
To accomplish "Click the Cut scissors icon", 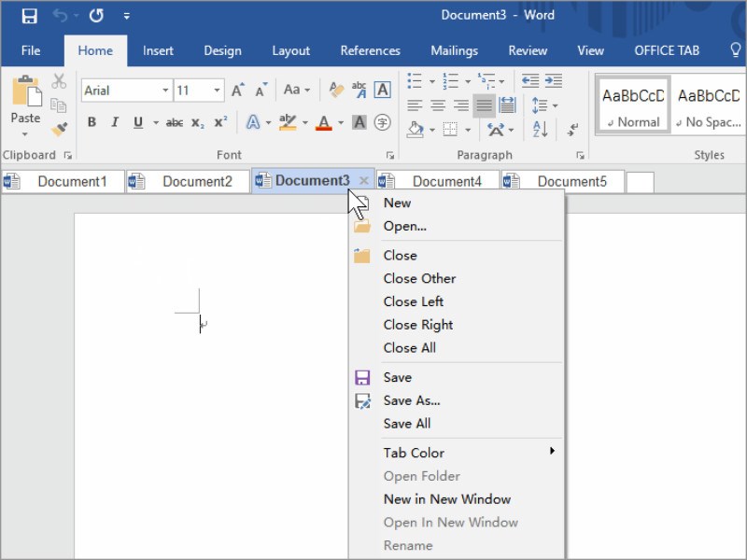I will pyautogui.click(x=59, y=81).
